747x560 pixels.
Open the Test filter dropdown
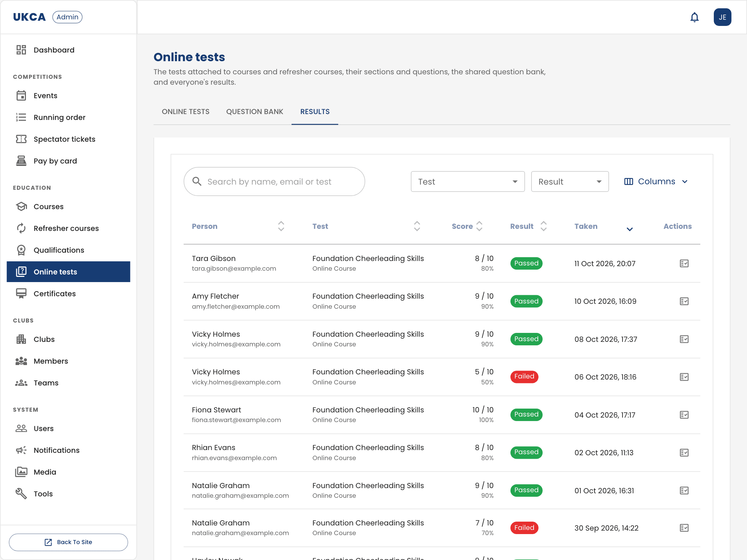pyautogui.click(x=468, y=181)
